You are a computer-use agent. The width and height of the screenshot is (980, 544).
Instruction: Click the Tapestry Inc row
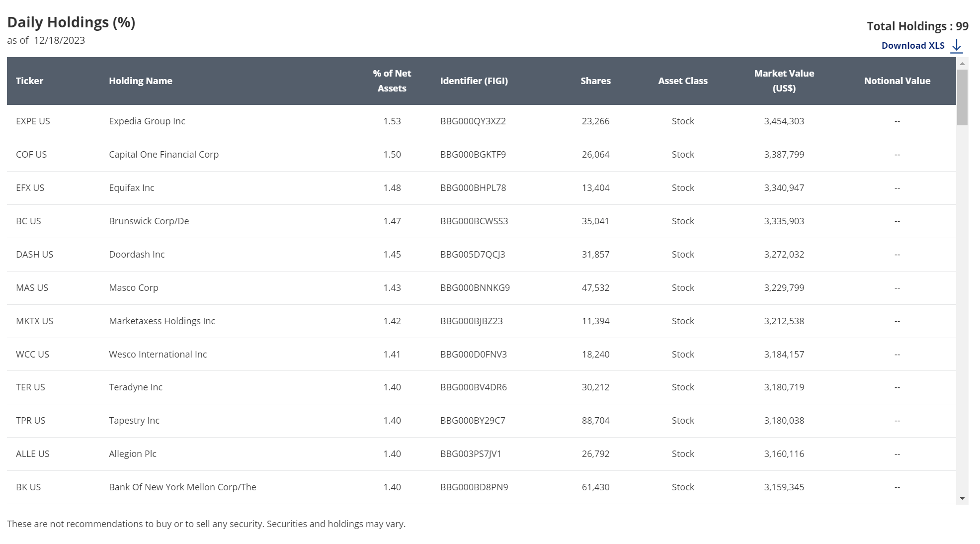[134, 421]
